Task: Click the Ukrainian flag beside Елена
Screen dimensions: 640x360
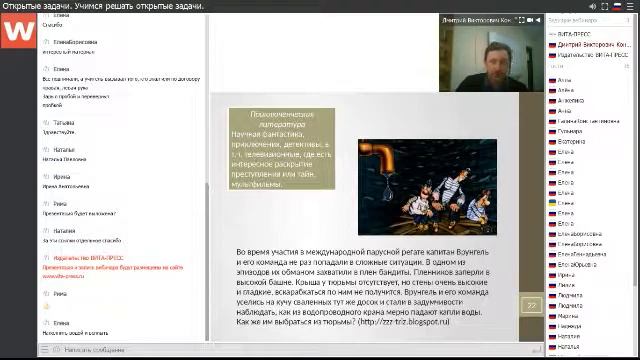Action: [x=552, y=203]
